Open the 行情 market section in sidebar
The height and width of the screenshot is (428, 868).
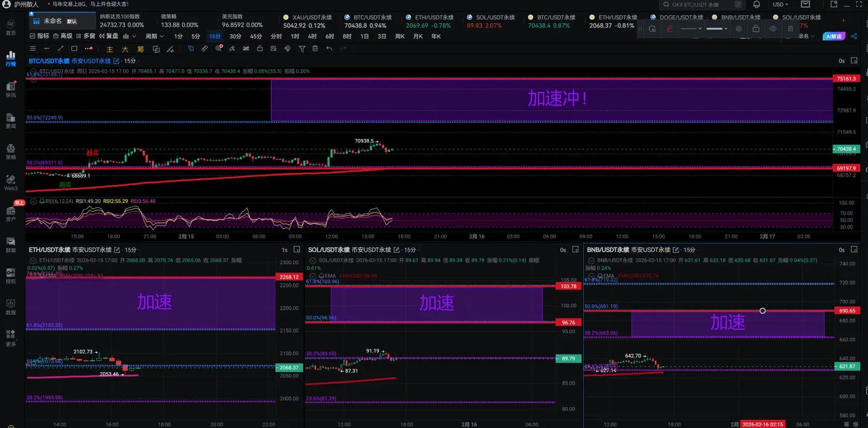pos(11,58)
